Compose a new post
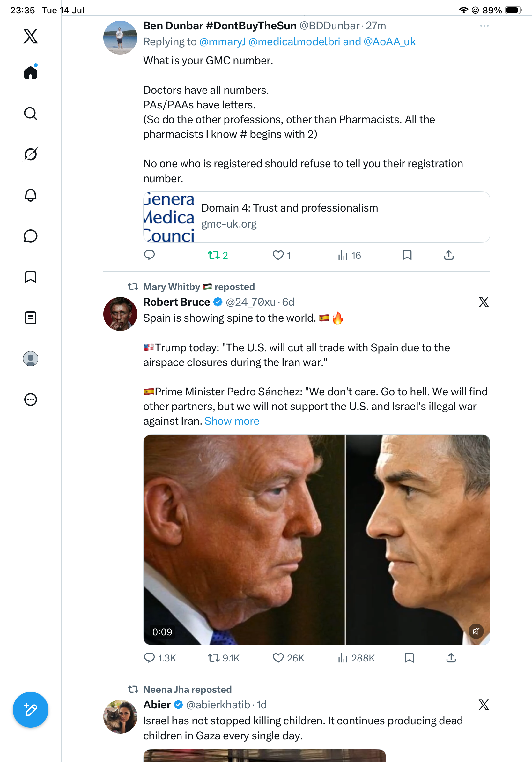The height and width of the screenshot is (762, 532). [31, 710]
